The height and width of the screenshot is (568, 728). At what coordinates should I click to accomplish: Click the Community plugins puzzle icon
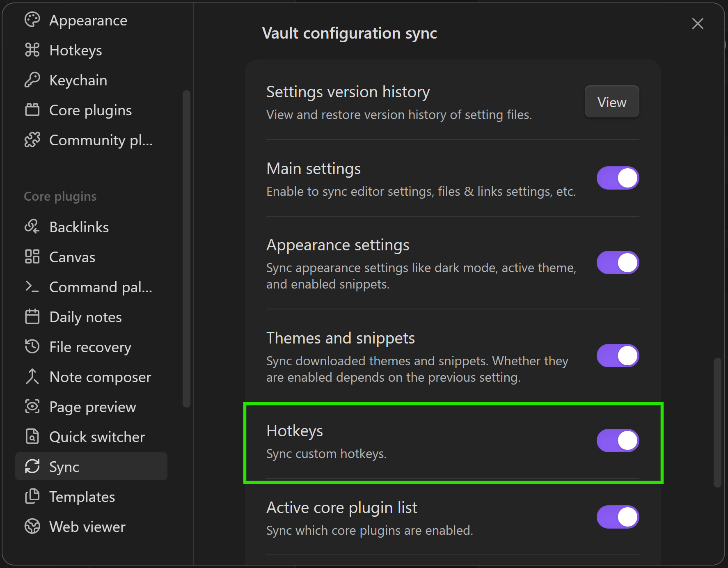point(32,140)
